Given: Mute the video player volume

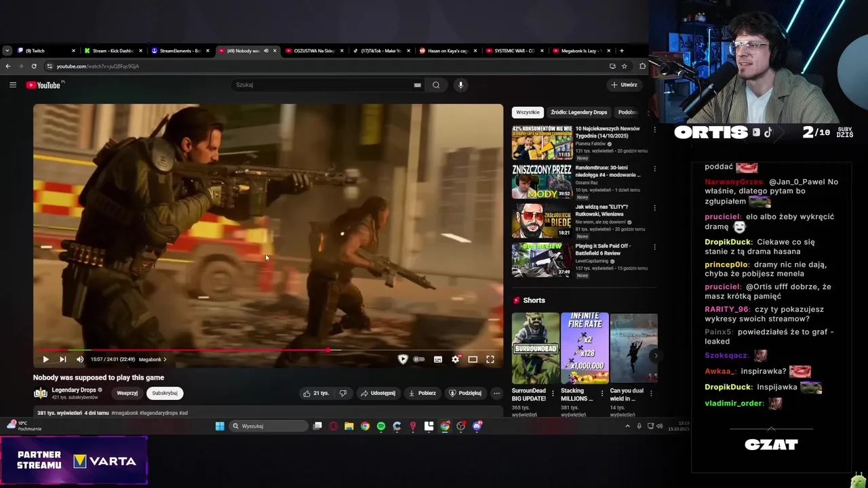Looking at the screenshot, I should coord(80,359).
